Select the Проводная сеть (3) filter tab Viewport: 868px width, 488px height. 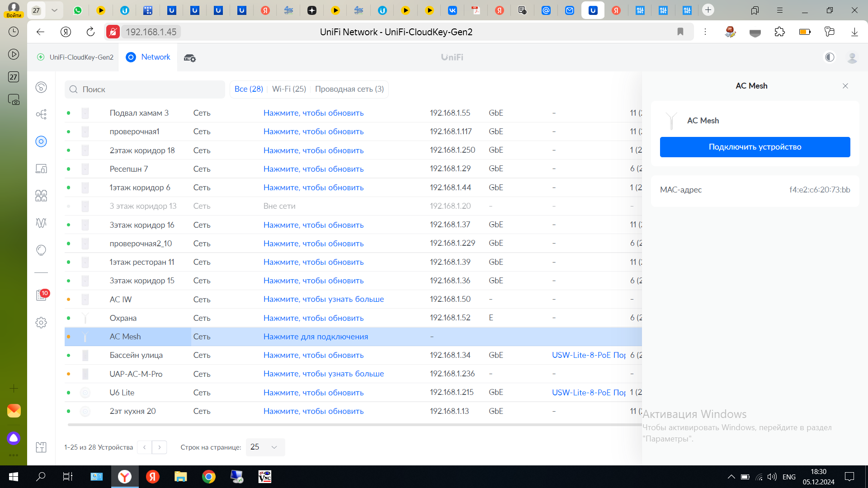click(x=349, y=89)
